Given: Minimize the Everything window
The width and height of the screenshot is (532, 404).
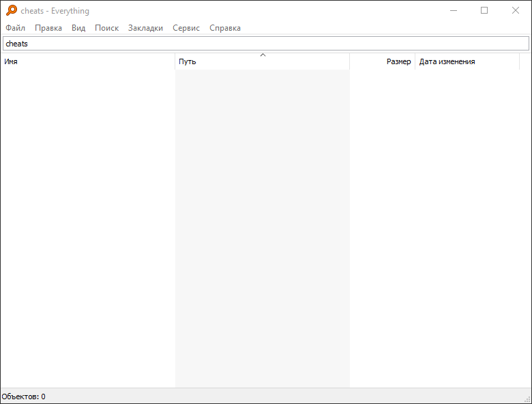Looking at the screenshot, I should [x=453, y=10].
